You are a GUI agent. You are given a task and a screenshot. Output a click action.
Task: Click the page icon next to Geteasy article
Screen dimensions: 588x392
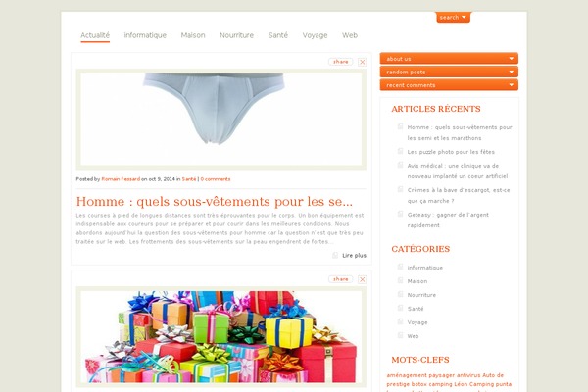400,215
